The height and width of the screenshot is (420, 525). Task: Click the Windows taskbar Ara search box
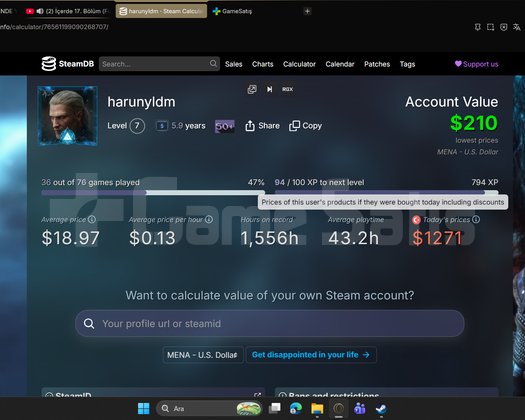click(x=209, y=408)
